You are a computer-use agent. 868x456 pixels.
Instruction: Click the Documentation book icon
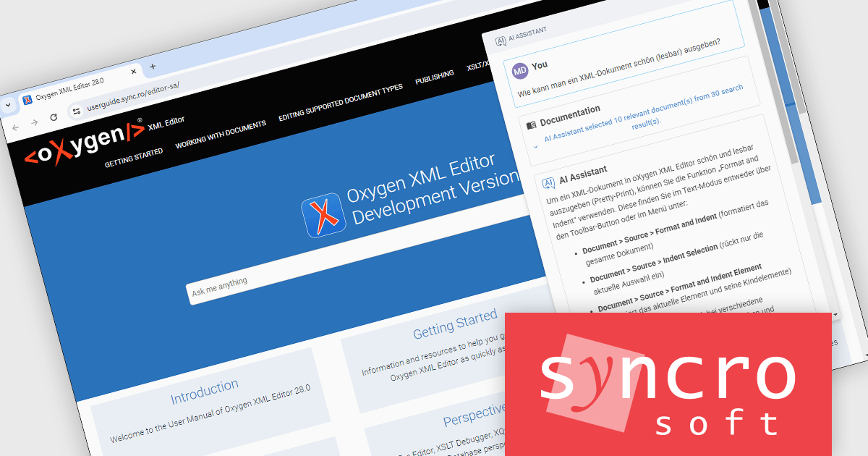click(531, 124)
